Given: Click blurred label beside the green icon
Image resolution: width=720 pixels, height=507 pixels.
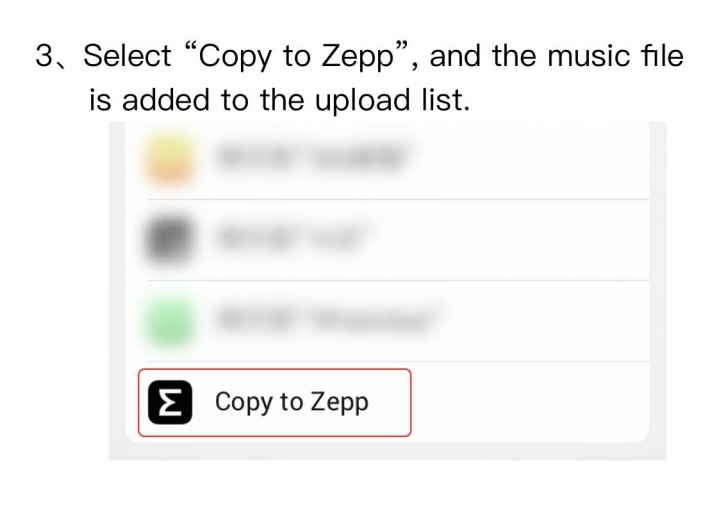Looking at the screenshot, I should (x=324, y=319).
